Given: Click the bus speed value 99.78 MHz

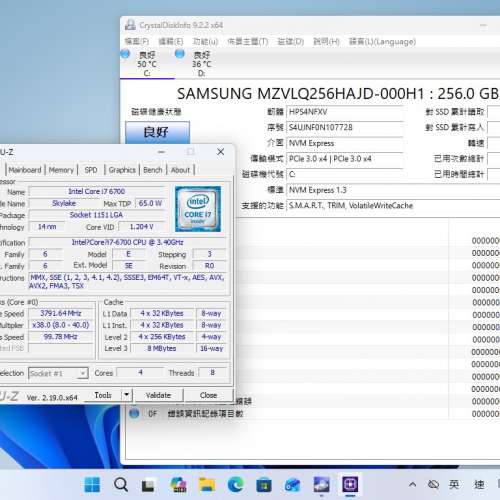Looking at the screenshot, I should tap(61, 337).
